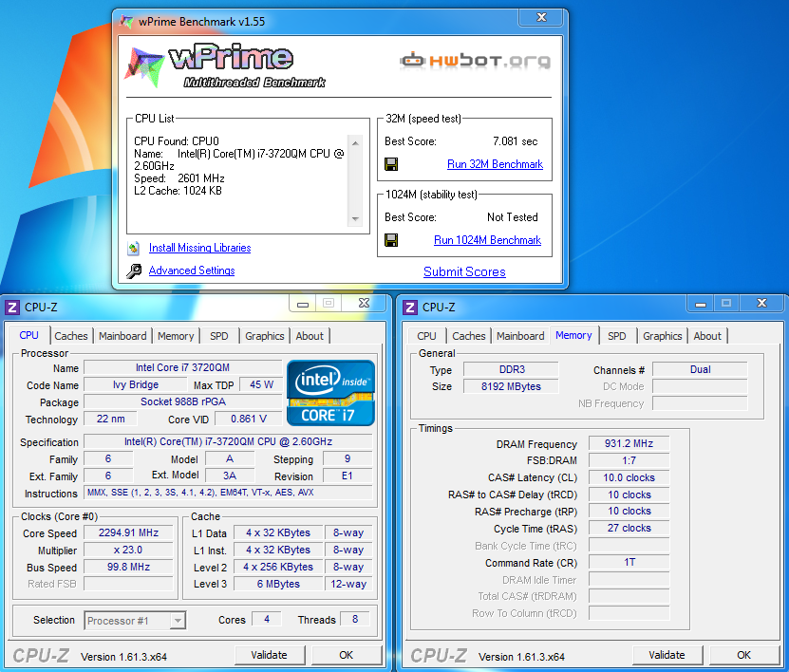The height and width of the screenshot is (672, 789).
Task: Click OK in the left CPU-Z window
Action: point(347,655)
